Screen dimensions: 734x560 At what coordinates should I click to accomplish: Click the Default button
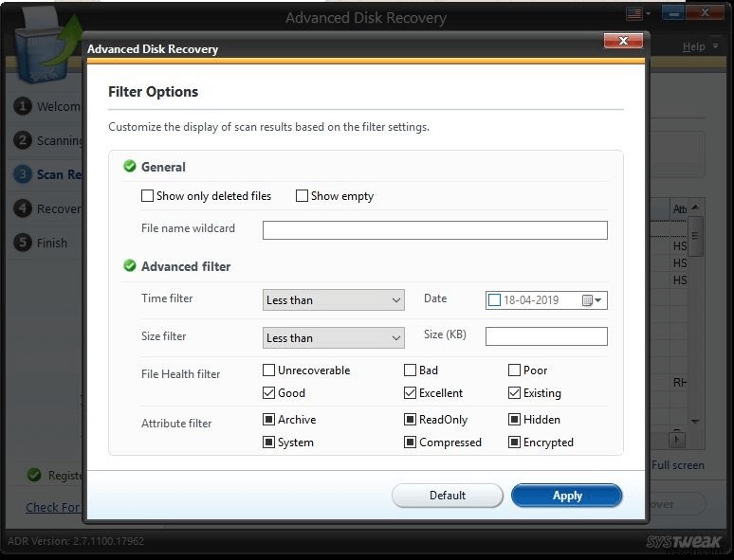tap(447, 496)
